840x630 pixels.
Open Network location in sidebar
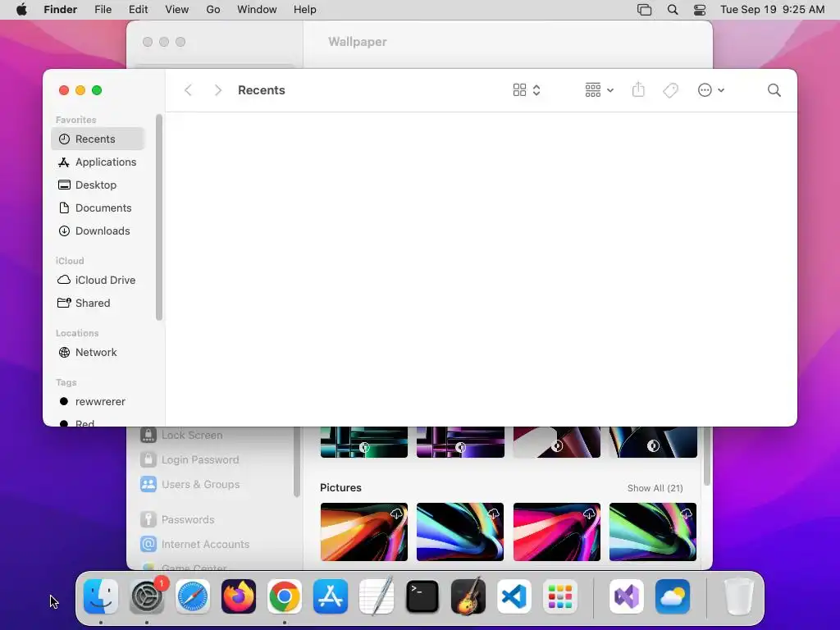coord(98,353)
